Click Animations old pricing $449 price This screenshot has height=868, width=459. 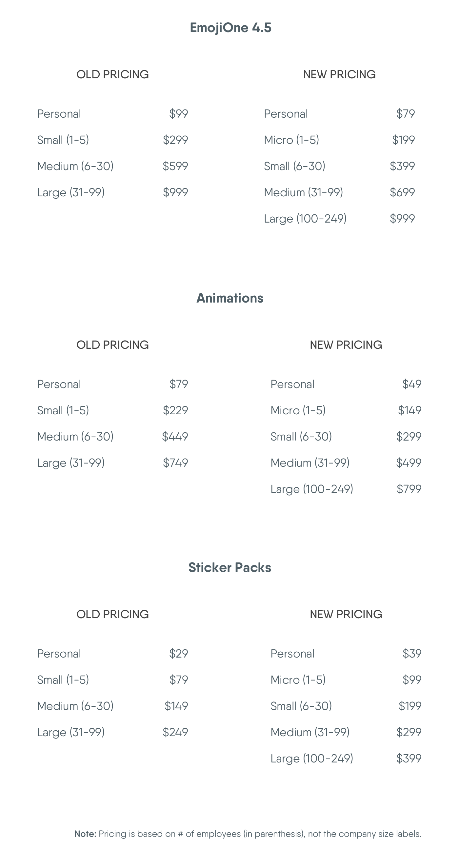tap(175, 437)
